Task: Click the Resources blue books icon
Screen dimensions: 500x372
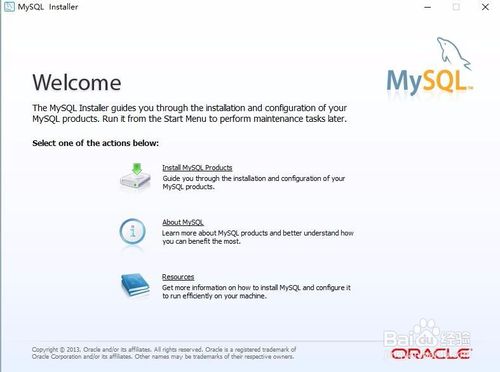Action: pyautogui.click(x=135, y=285)
